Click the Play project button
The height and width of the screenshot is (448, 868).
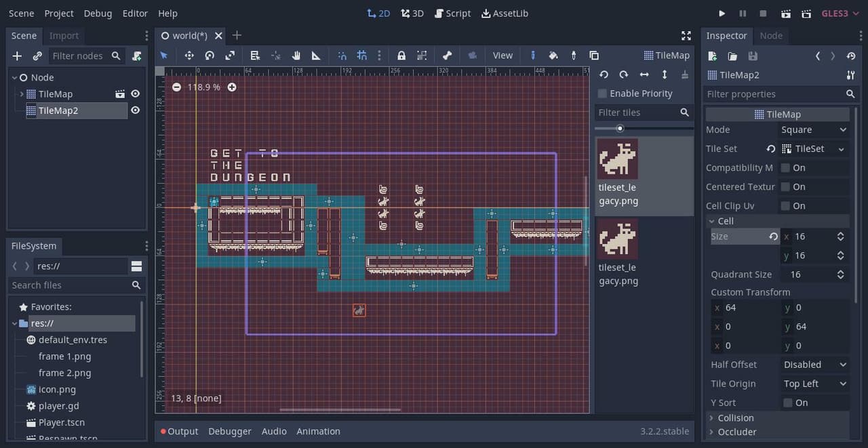(x=722, y=14)
